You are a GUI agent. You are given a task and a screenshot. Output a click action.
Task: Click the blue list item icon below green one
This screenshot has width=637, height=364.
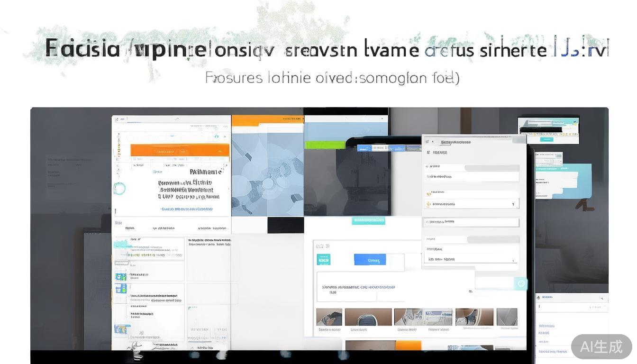tap(121, 288)
